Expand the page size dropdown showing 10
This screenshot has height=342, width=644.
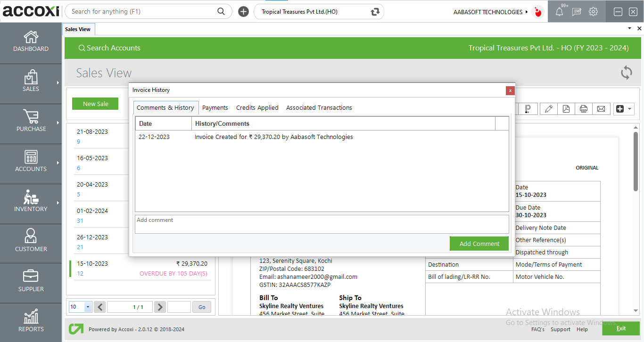coord(88,307)
